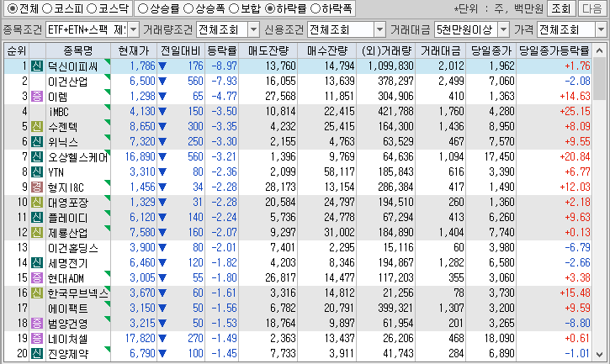Click the 신 badge icon for 위닉스
The image size is (610, 364).
[x=37, y=141]
